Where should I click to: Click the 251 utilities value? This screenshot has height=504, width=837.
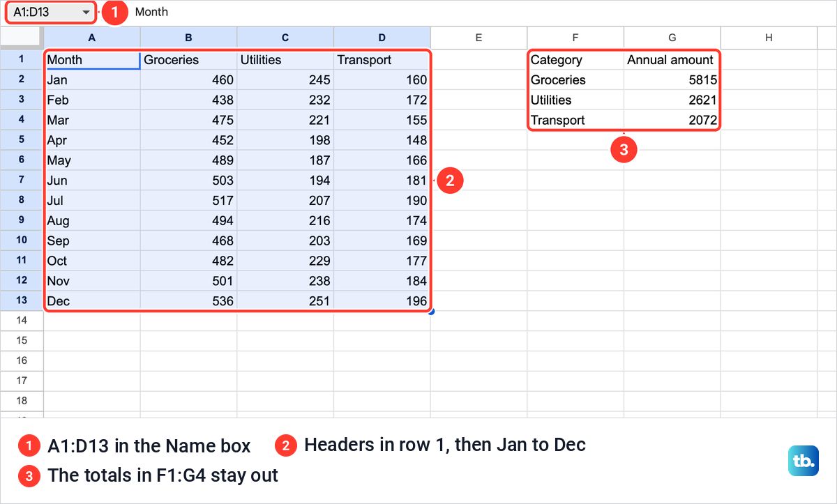(x=285, y=301)
